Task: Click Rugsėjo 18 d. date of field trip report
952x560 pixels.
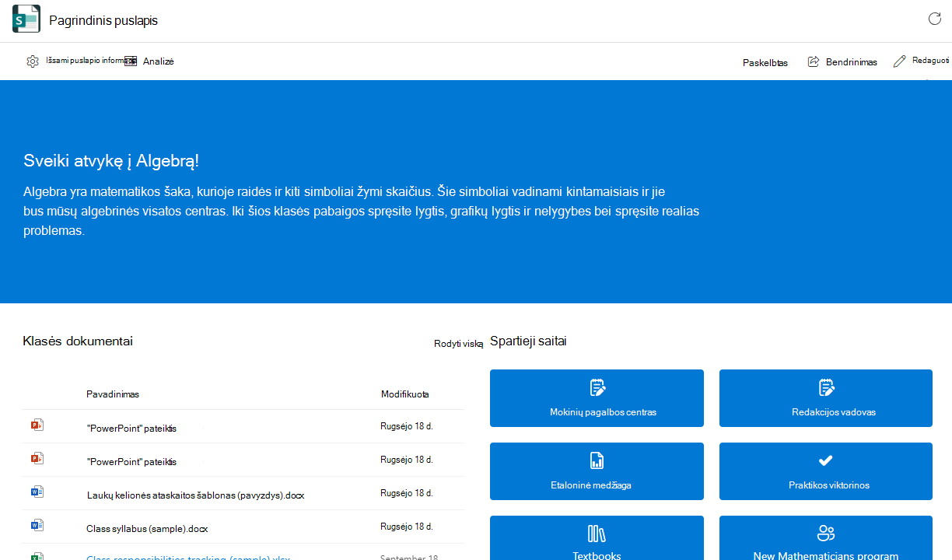Action: (407, 493)
